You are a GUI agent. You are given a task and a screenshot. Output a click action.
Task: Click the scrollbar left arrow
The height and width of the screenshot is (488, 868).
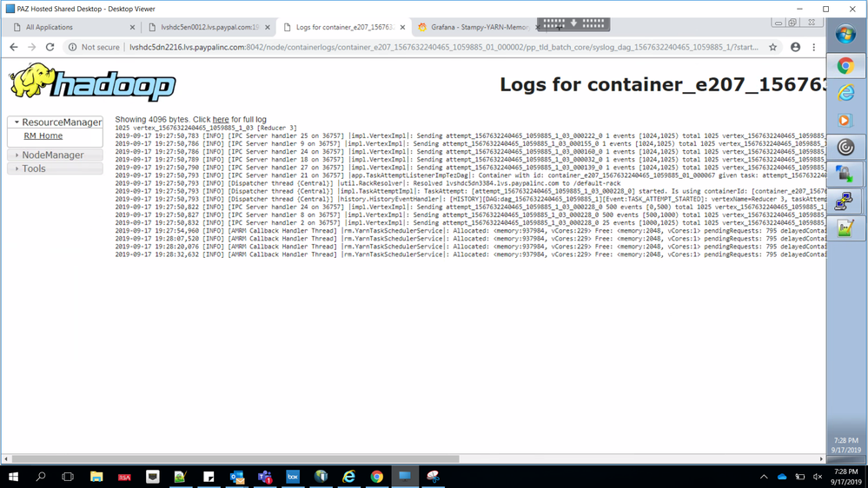(x=5, y=458)
